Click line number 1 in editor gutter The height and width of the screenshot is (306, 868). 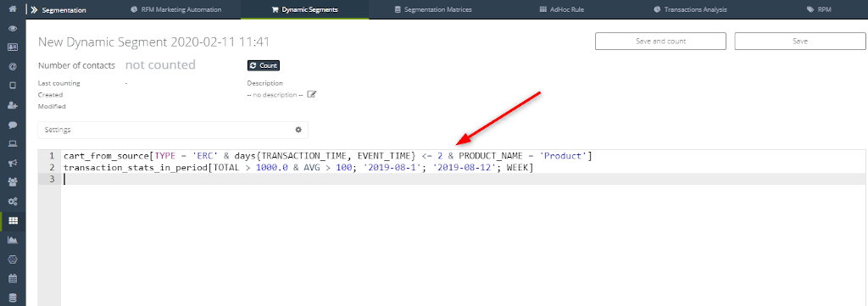(x=52, y=156)
